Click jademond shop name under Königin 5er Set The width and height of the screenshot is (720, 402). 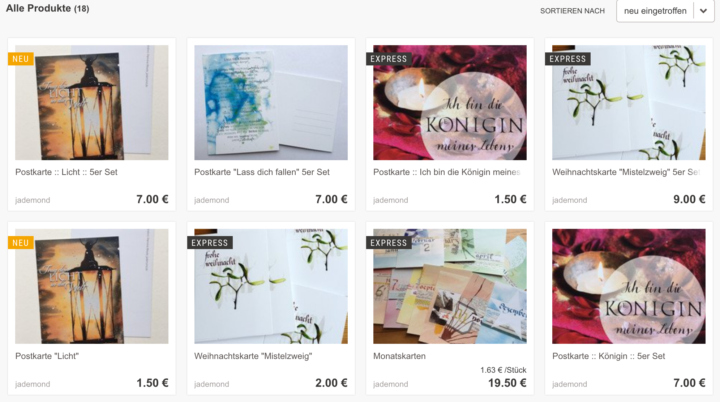pos(569,384)
